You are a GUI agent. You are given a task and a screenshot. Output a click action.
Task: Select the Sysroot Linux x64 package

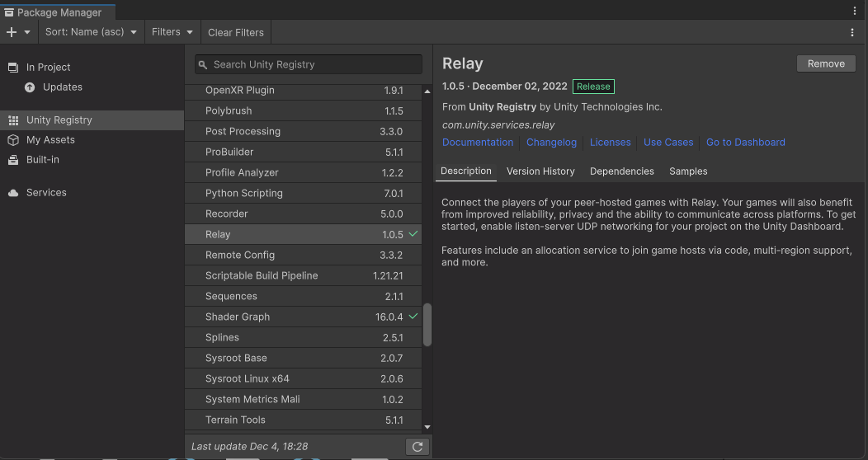tap(304, 378)
